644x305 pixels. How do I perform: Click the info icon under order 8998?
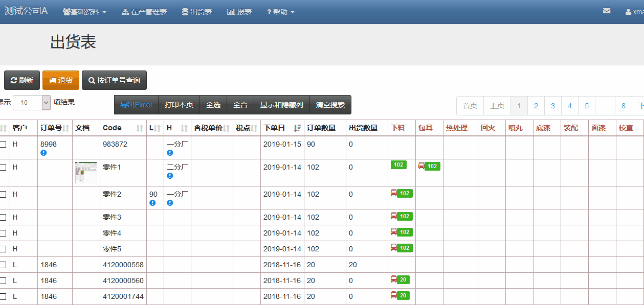pyautogui.click(x=43, y=153)
